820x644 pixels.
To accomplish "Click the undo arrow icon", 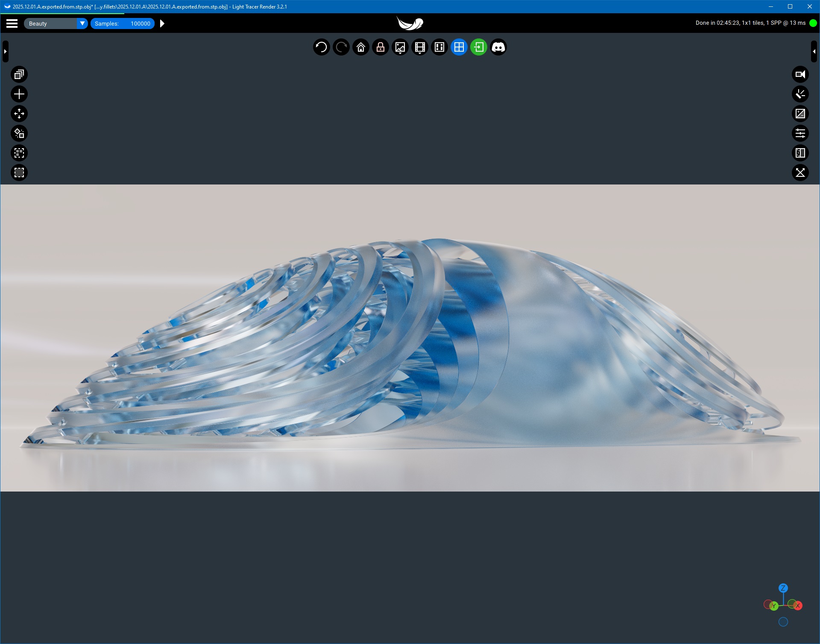I will click(x=321, y=47).
